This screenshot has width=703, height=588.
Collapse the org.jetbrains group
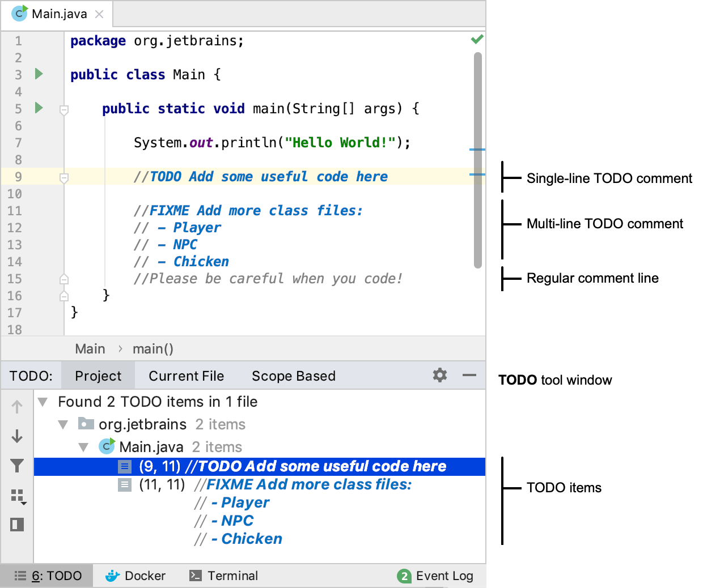62,424
